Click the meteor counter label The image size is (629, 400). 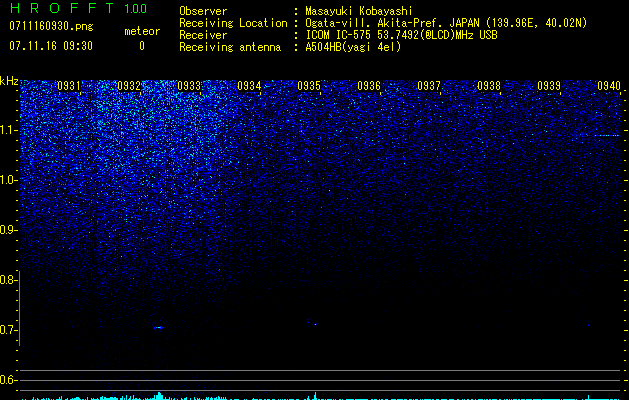tap(142, 31)
